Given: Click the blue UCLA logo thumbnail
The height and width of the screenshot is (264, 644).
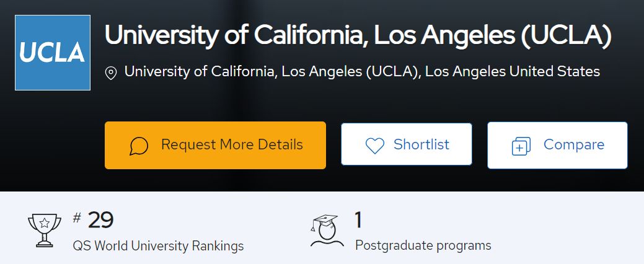Looking at the screenshot, I should 53,53.
